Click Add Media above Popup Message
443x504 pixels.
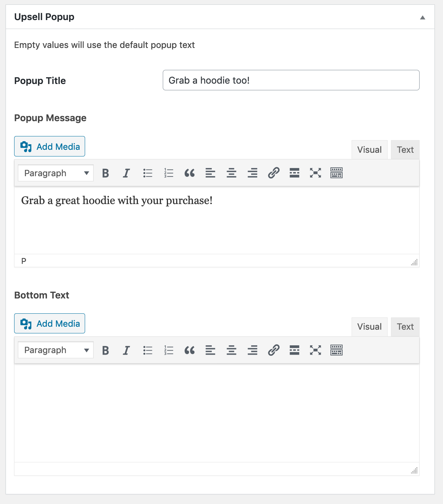coord(49,146)
